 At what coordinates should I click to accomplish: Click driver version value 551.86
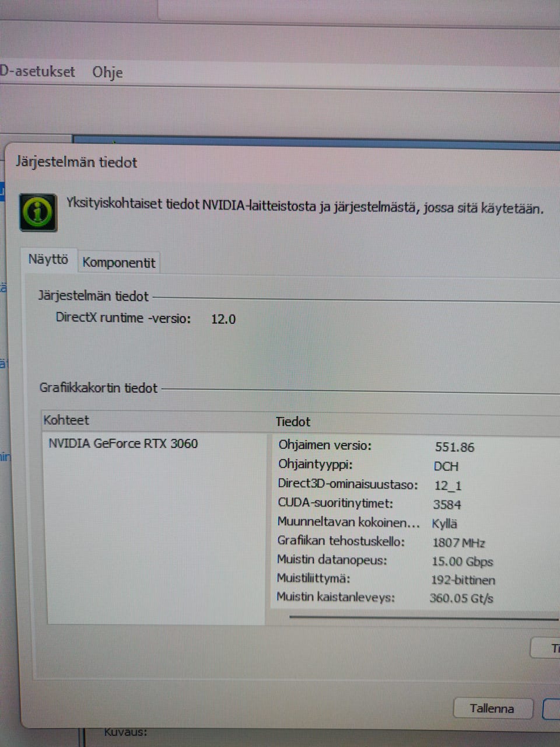click(454, 447)
